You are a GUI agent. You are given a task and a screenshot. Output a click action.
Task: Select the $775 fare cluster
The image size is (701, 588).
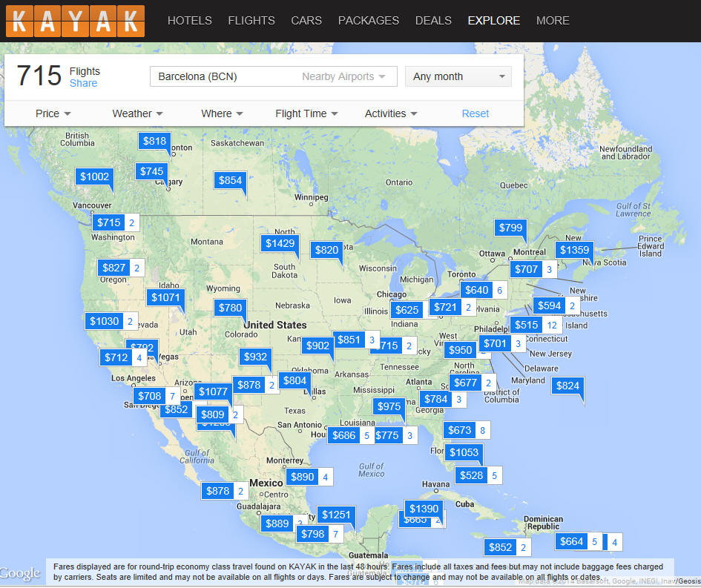click(396, 435)
